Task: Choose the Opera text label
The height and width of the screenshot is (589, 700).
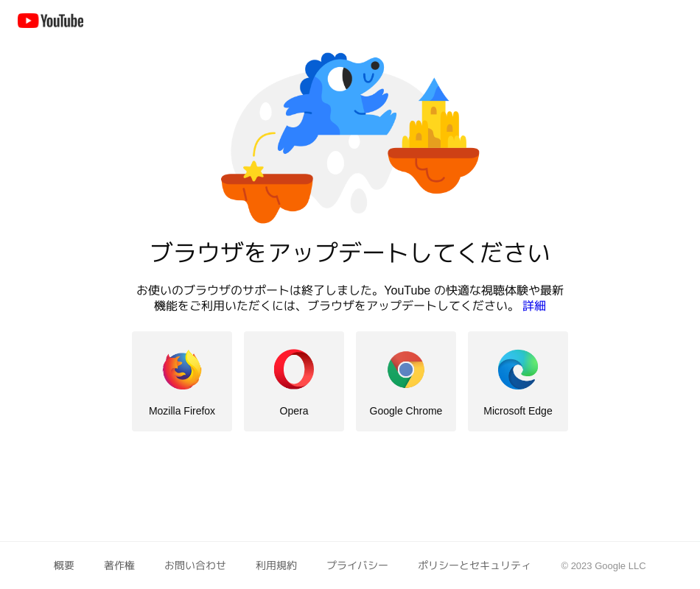Action: pos(294,411)
